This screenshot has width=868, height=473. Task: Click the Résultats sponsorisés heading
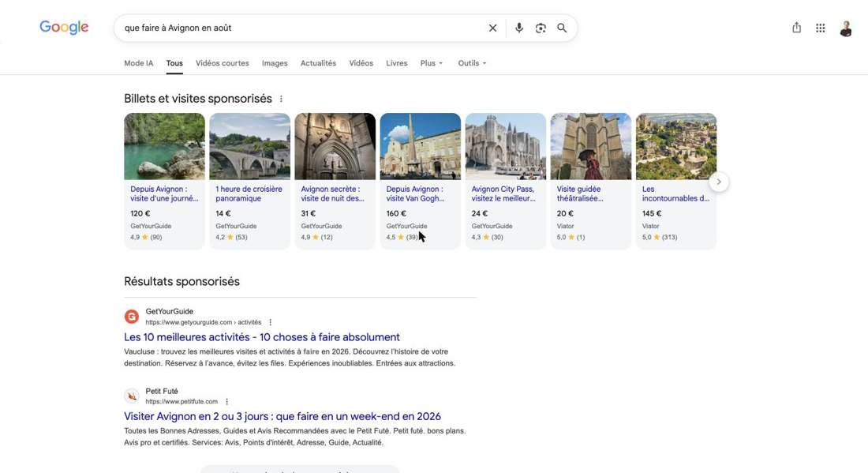point(181,281)
